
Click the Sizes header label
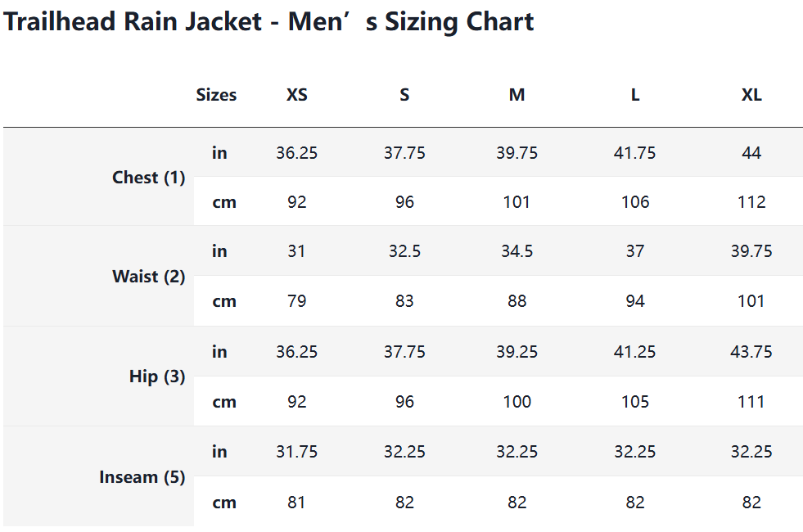[x=216, y=95]
